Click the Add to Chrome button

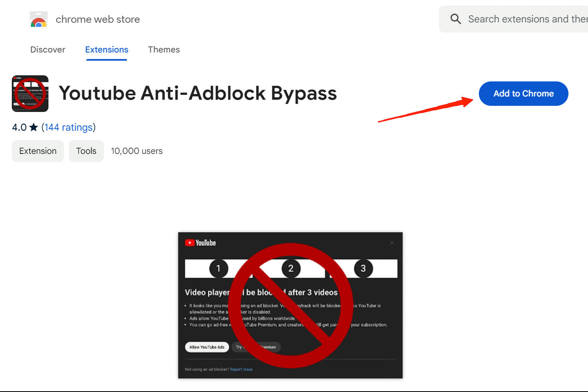pos(524,94)
